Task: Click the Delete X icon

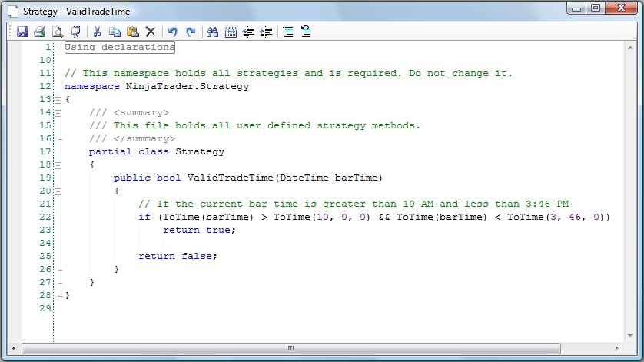Action: (151, 32)
